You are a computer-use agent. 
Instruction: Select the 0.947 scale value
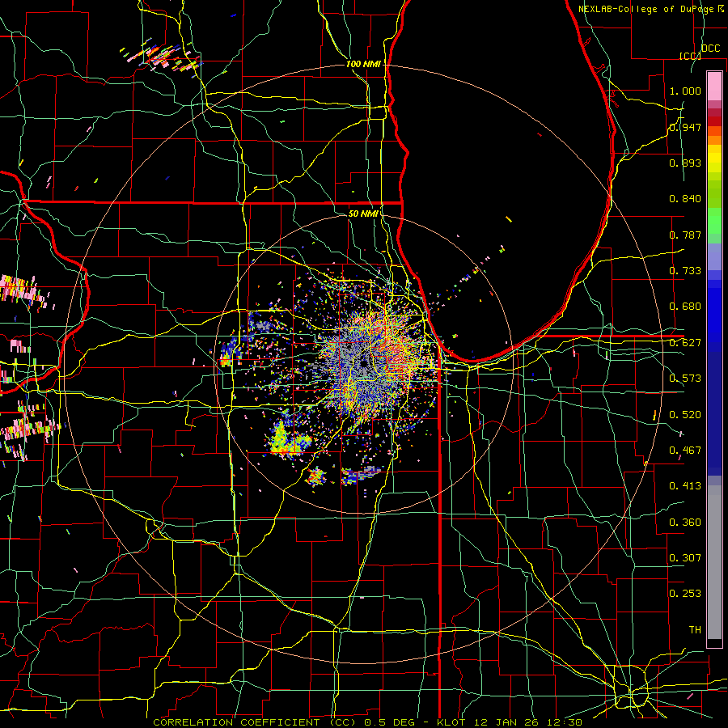(685, 127)
